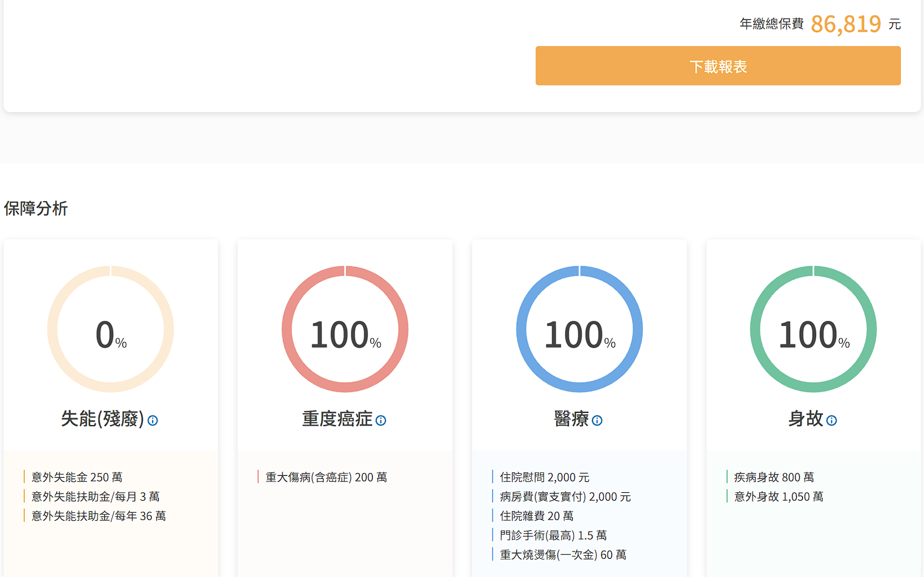Click the 下載報表 download button
The image size is (924, 577).
717,66
